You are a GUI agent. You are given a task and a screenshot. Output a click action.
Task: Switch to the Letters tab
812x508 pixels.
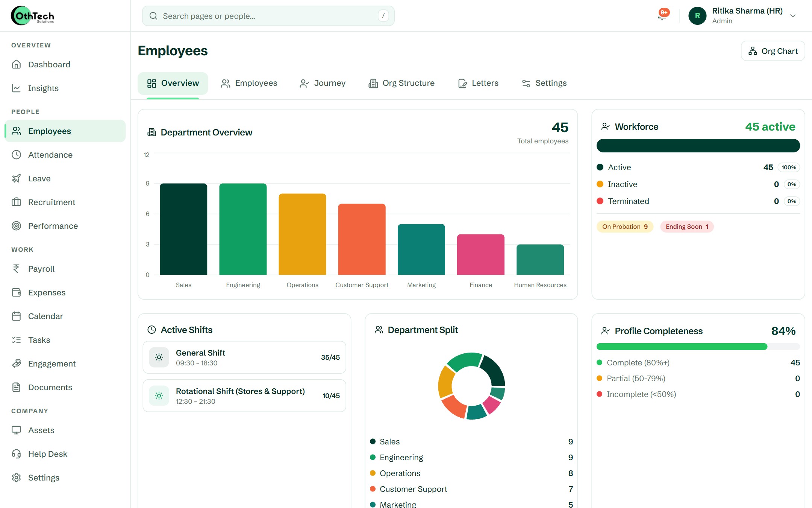point(478,83)
